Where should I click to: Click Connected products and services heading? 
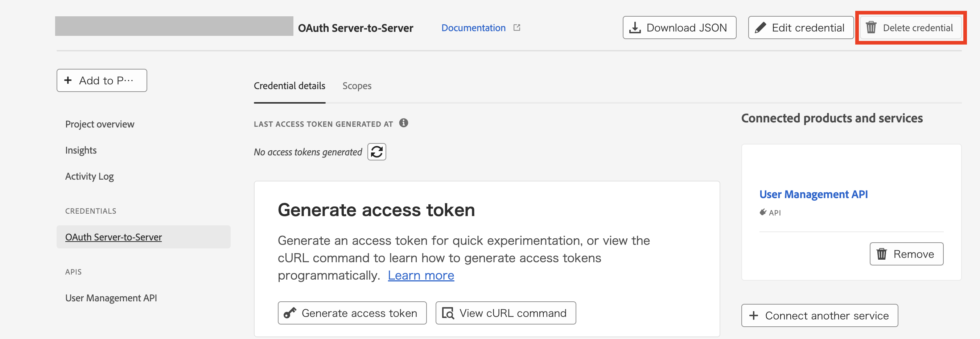(x=832, y=118)
